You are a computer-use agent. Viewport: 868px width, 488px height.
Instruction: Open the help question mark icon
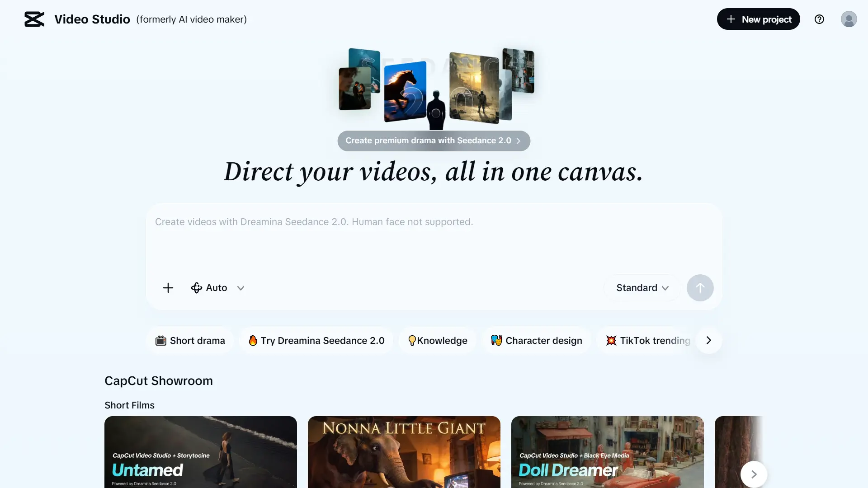(819, 19)
